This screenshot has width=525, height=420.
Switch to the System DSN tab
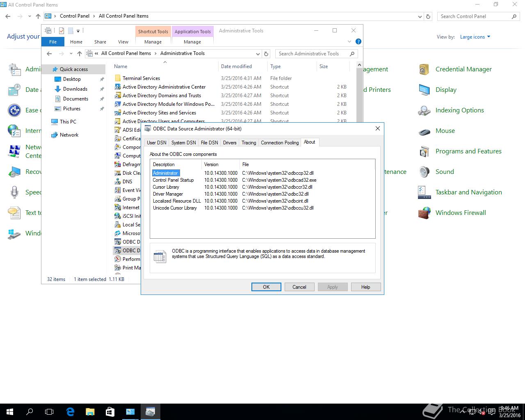pyautogui.click(x=183, y=143)
